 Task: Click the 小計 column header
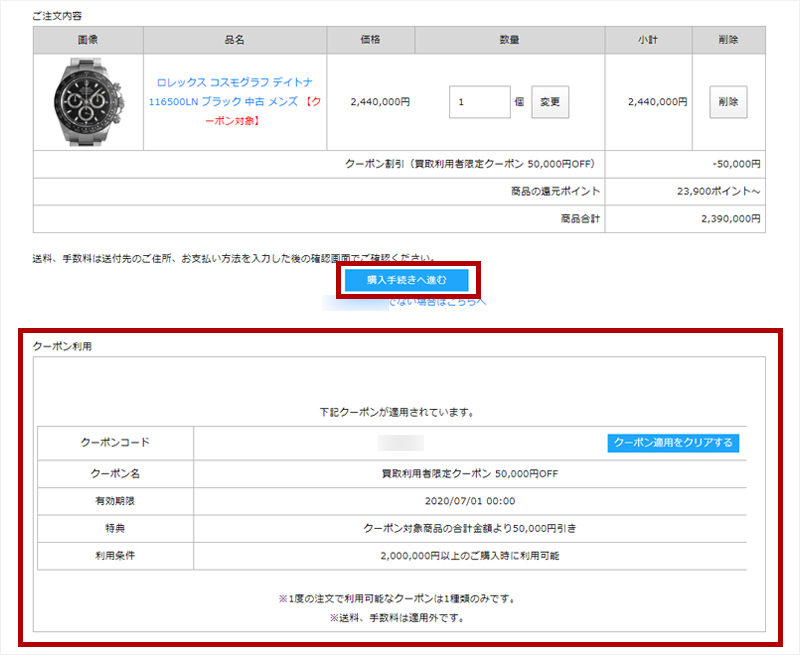[x=648, y=40]
